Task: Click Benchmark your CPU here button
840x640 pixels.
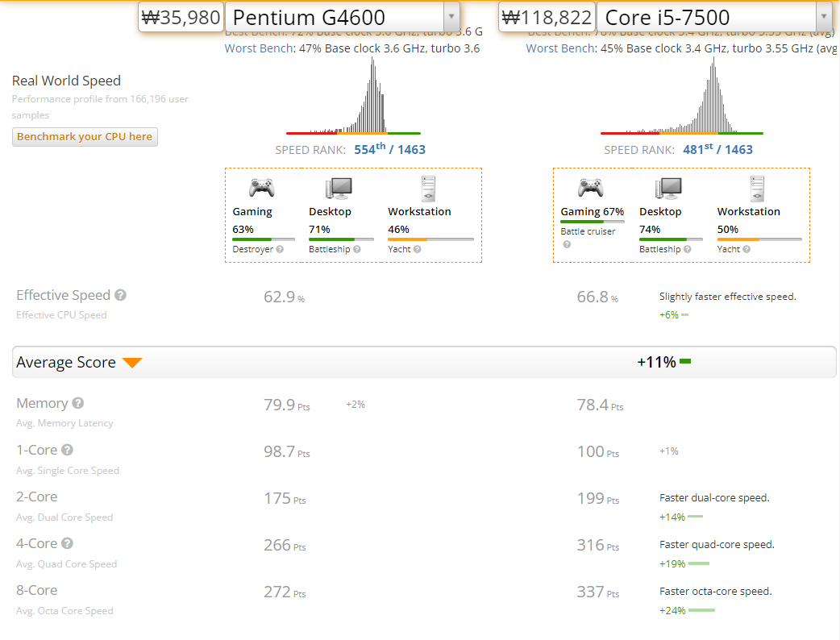Action: click(x=85, y=136)
